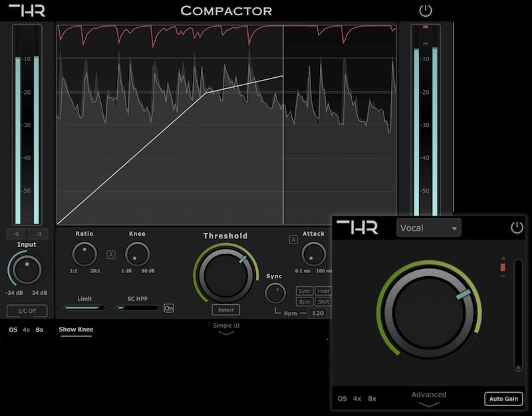Enable the Sync option button

(x=305, y=291)
